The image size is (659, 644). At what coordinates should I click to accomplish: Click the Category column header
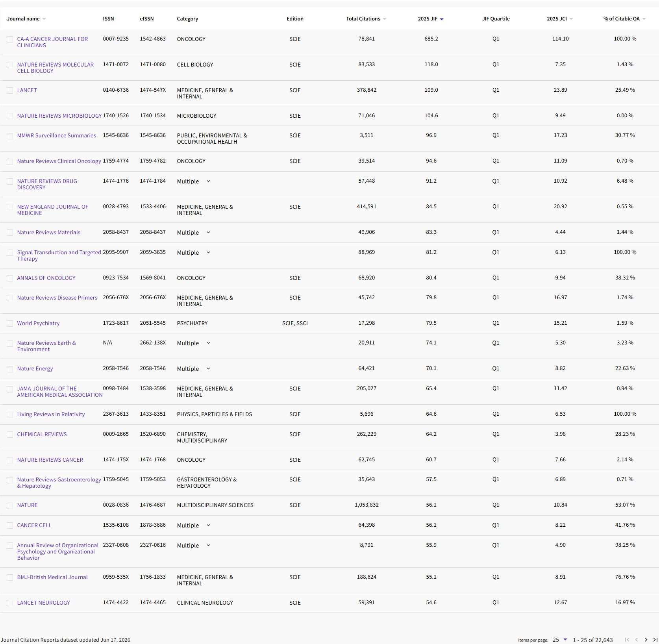[187, 19]
